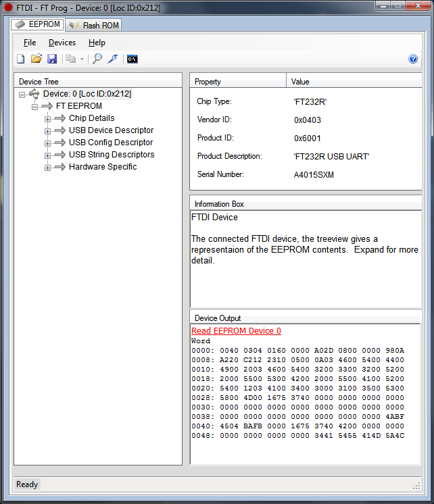The height and width of the screenshot is (504, 434).
Task: Select USB String Descriptors tree item
Action: pyautogui.click(x=112, y=155)
